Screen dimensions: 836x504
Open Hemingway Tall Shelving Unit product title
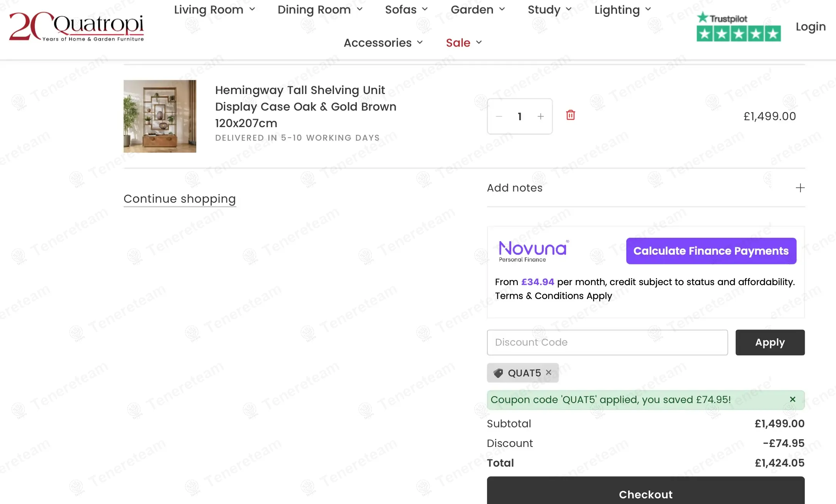[305, 106]
